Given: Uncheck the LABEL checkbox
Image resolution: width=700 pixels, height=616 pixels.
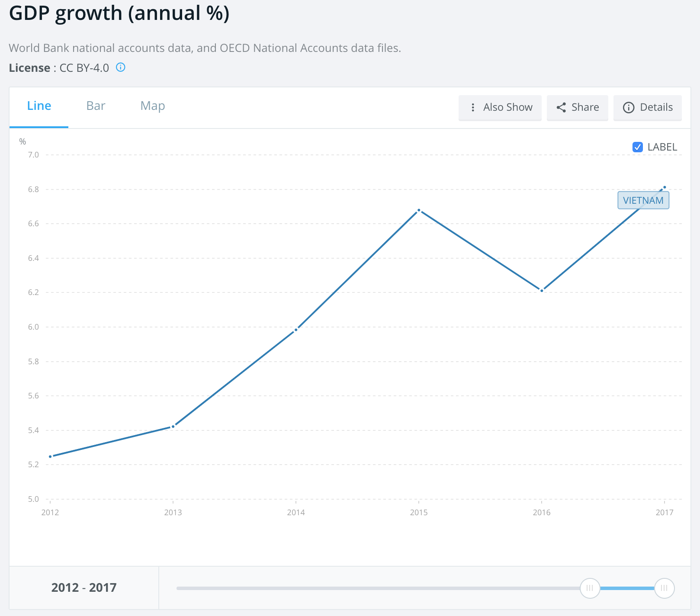Looking at the screenshot, I should tap(637, 147).
